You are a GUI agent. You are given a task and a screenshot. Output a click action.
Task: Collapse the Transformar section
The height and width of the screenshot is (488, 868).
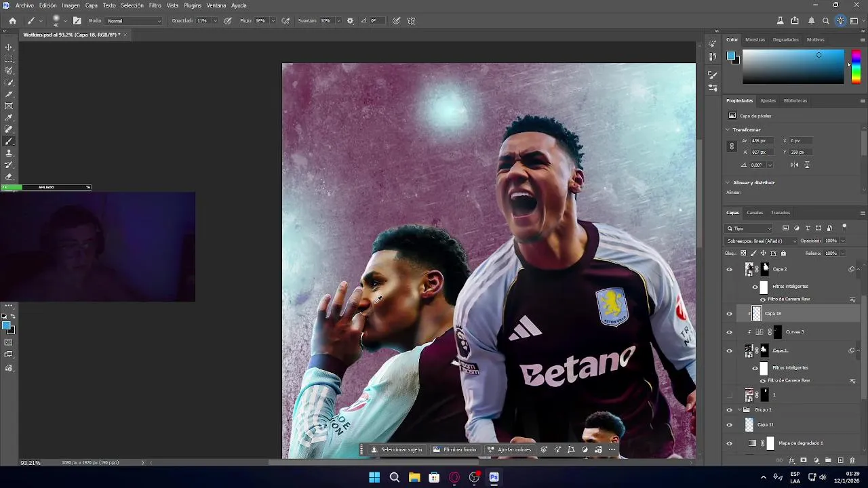[728, 129]
